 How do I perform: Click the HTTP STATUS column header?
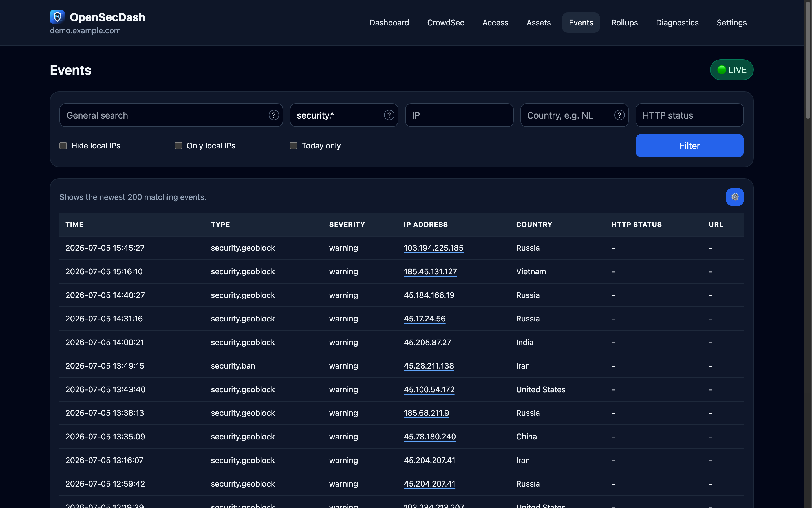coord(637,224)
